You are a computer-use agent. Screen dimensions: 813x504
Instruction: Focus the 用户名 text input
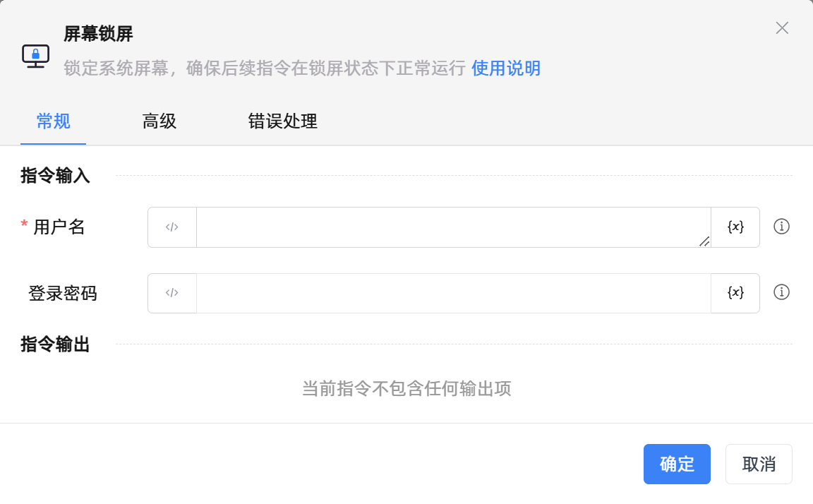tap(453, 227)
